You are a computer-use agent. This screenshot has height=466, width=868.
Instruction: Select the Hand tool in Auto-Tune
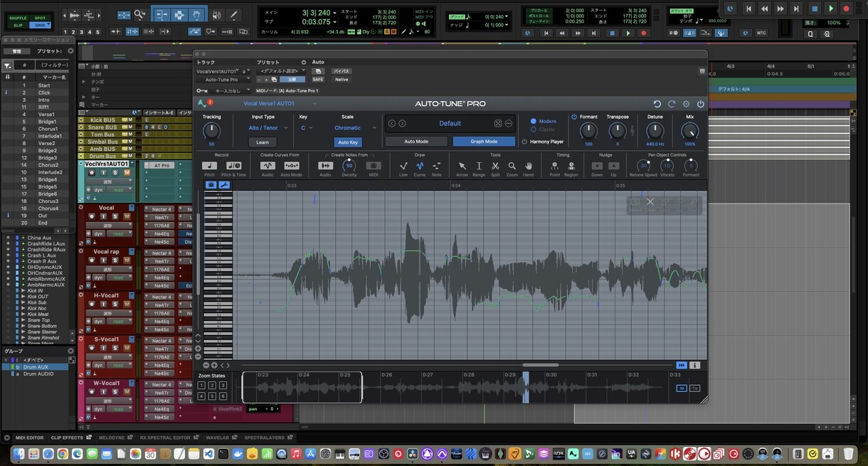tap(528, 166)
